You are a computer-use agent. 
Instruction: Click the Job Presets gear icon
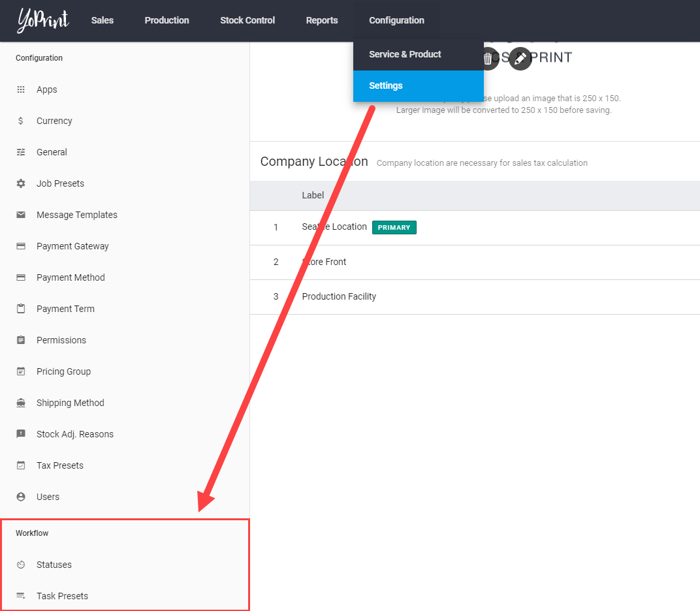(x=20, y=183)
